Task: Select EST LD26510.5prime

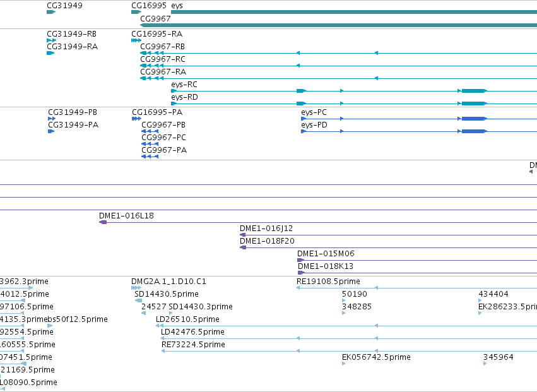Action: coord(187,319)
